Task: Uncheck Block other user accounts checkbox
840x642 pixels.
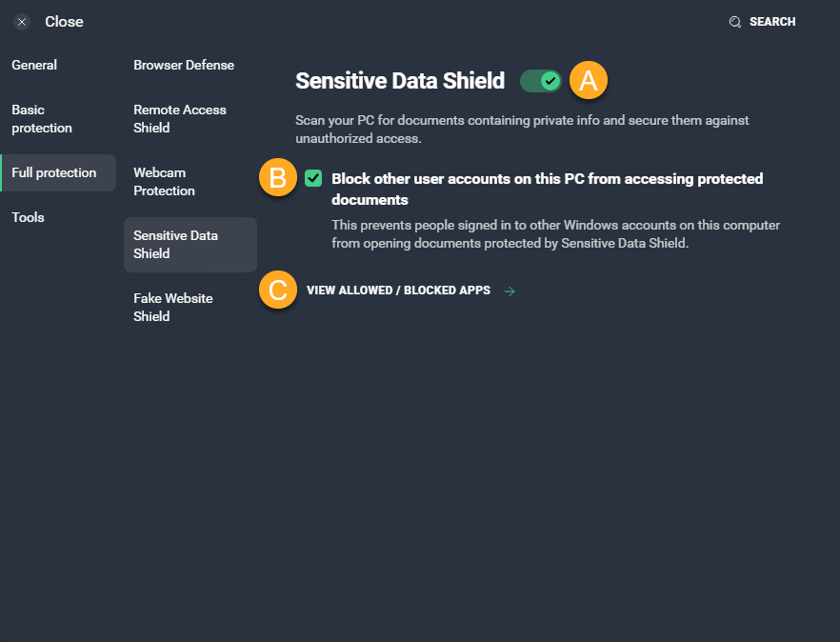Action: point(313,178)
